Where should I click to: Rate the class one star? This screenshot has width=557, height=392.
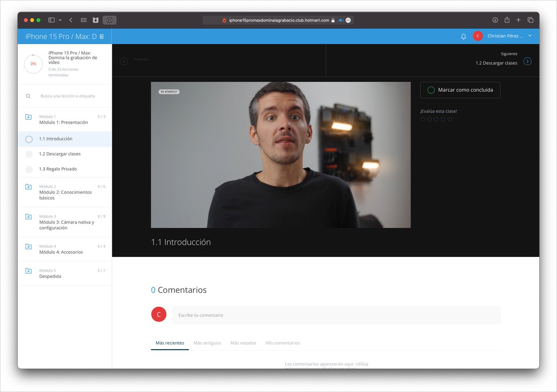pos(423,119)
